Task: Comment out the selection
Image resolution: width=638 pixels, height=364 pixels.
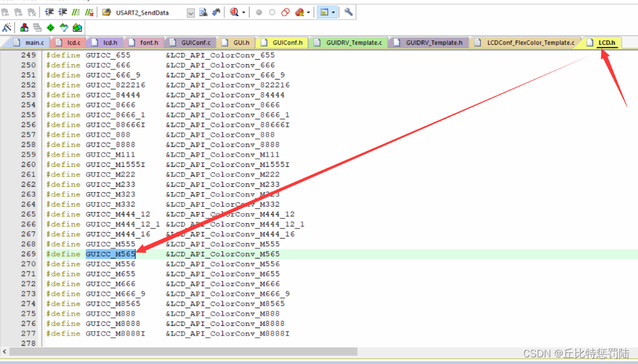Action: tap(75, 13)
